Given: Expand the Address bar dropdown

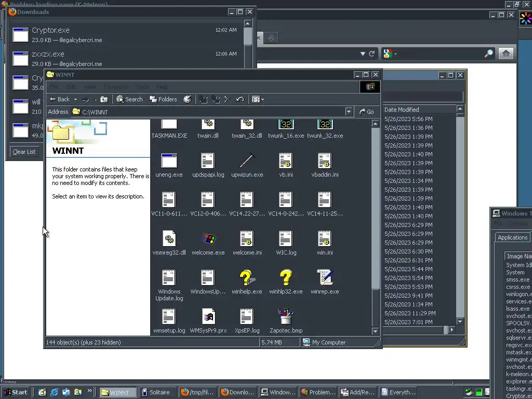Looking at the screenshot, I should [x=349, y=112].
